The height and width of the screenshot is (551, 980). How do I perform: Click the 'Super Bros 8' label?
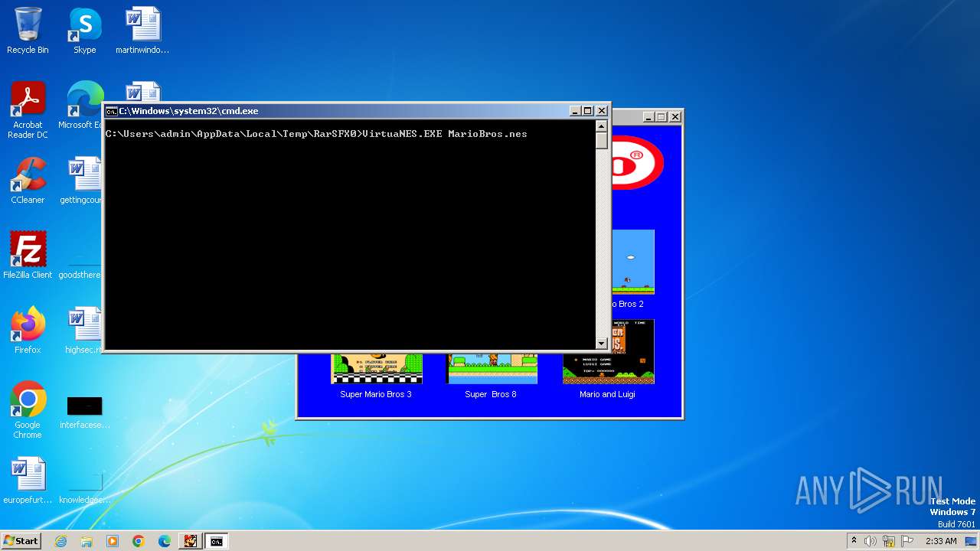[491, 394]
